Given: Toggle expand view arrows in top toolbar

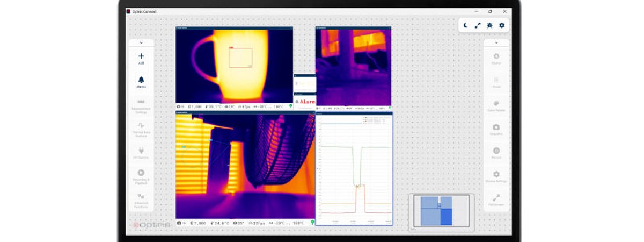Looking at the screenshot, I should tap(478, 25).
